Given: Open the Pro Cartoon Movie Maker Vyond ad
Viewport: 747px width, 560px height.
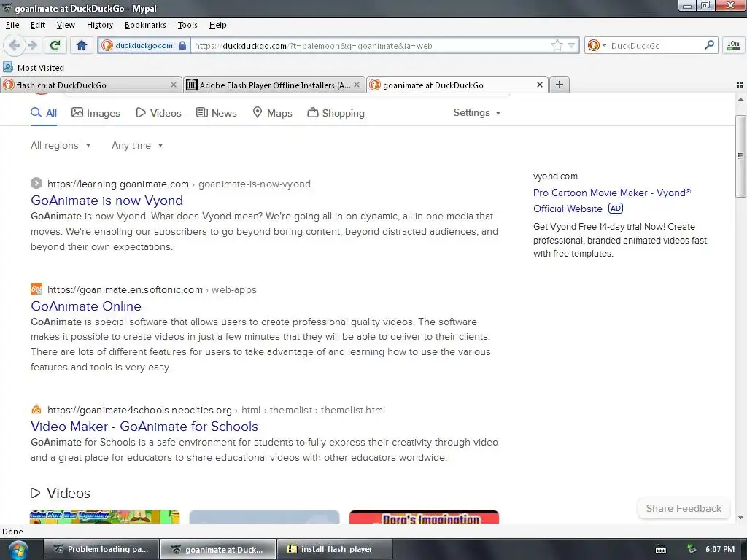Looking at the screenshot, I should [612, 201].
